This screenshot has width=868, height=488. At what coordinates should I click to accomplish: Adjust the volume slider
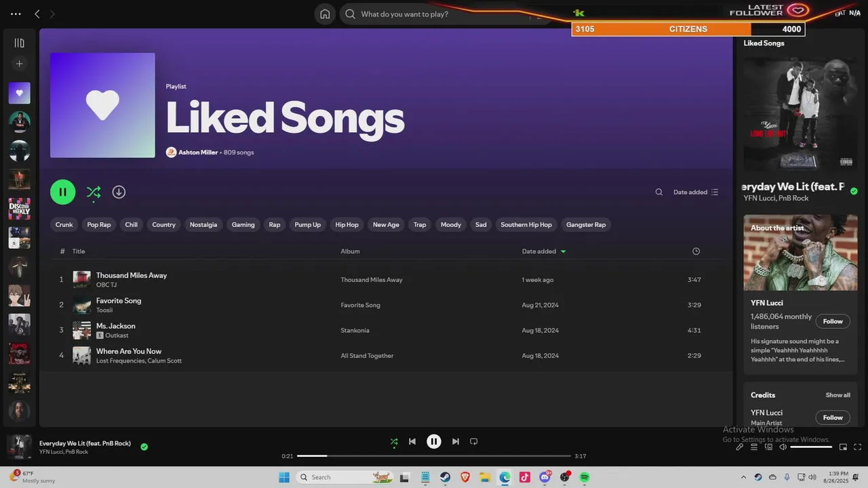point(811,447)
